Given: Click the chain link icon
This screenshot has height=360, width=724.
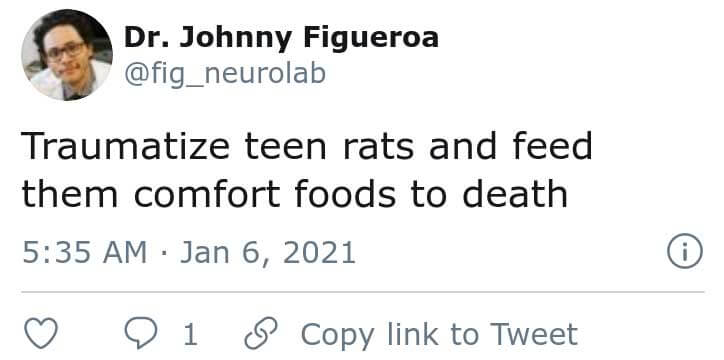Looking at the screenshot, I should click(x=261, y=333).
